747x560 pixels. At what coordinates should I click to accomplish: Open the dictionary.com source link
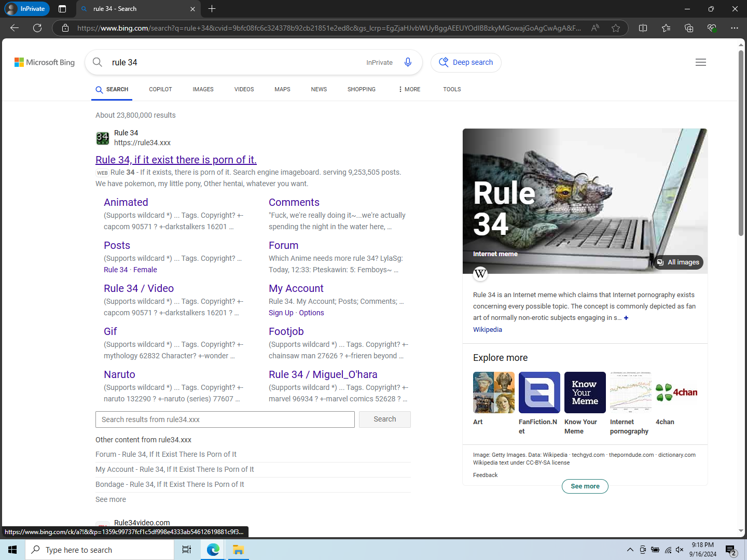[x=677, y=455]
